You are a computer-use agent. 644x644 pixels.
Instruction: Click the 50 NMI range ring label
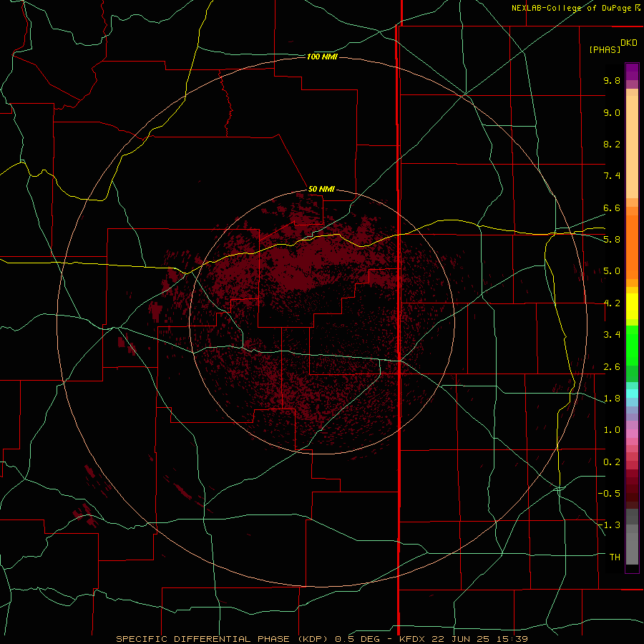pyautogui.click(x=321, y=189)
